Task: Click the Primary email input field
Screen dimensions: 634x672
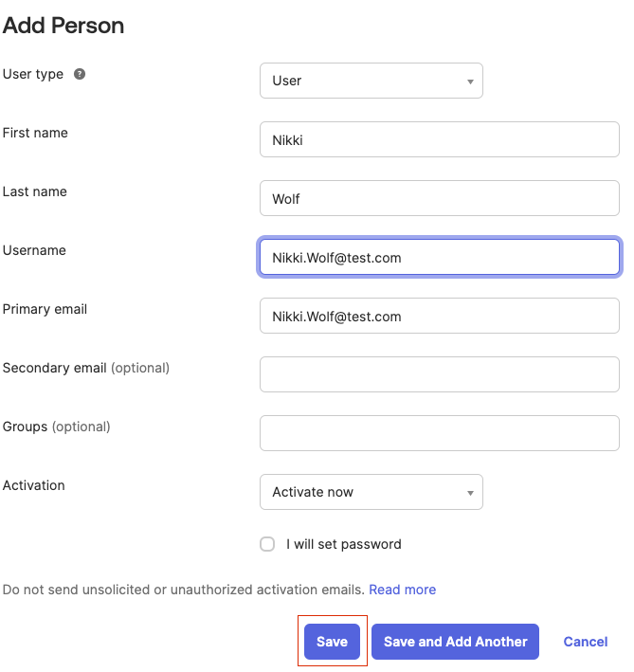Action: [x=439, y=316]
